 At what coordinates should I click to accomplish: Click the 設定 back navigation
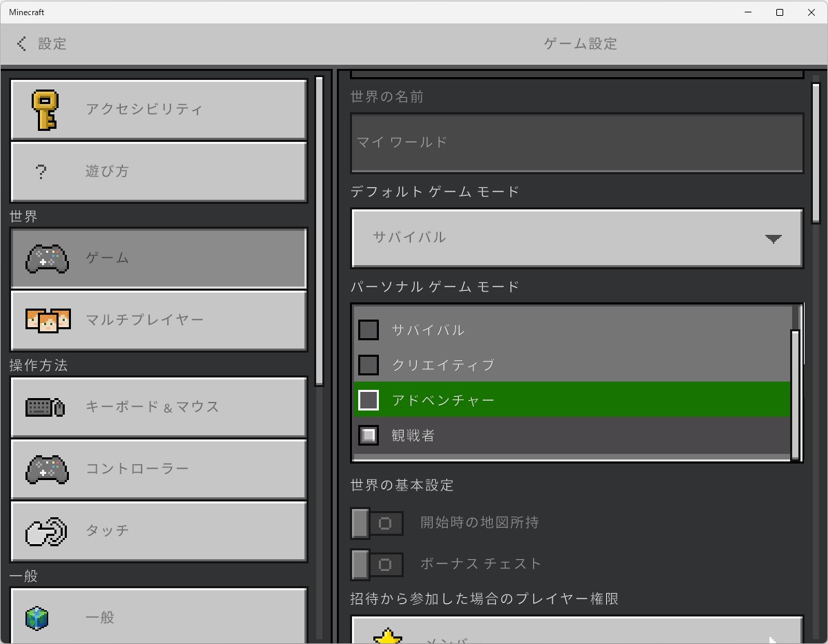coord(41,43)
